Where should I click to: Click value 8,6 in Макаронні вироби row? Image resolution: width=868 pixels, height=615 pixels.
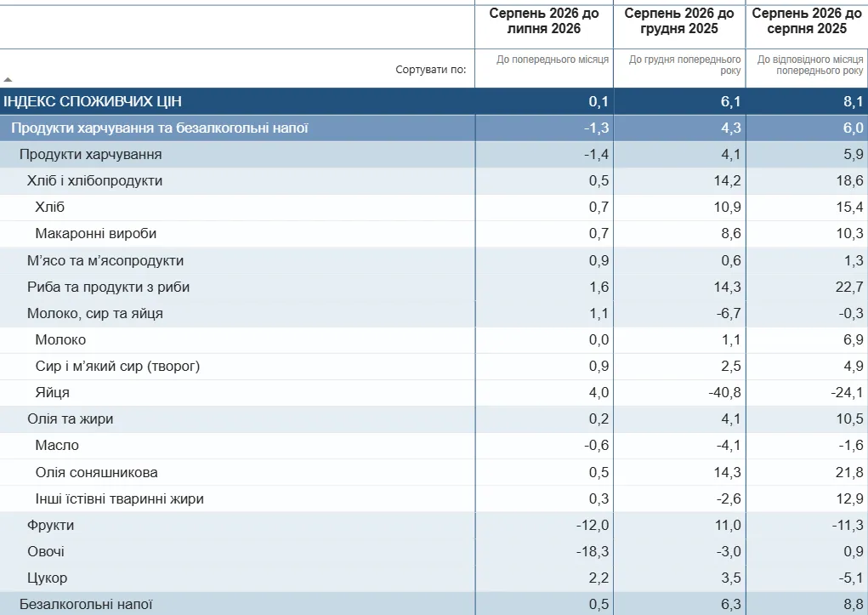pyautogui.click(x=731, y=233)
